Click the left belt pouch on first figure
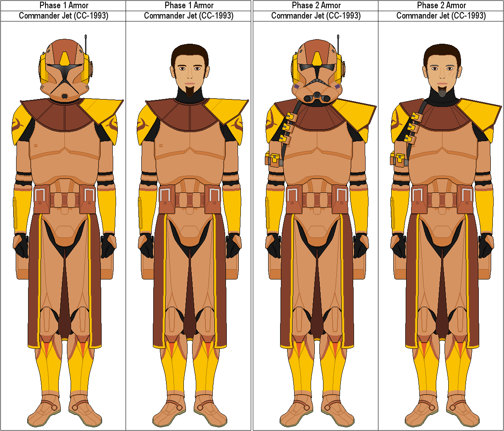Viewport: 504px width, 431px height. (x=41, y=199)
